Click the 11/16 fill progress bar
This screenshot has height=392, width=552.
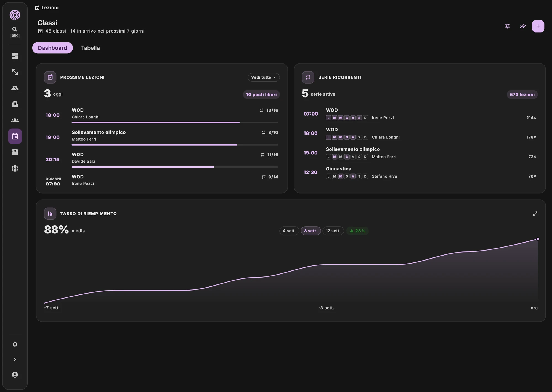(175, 167)
